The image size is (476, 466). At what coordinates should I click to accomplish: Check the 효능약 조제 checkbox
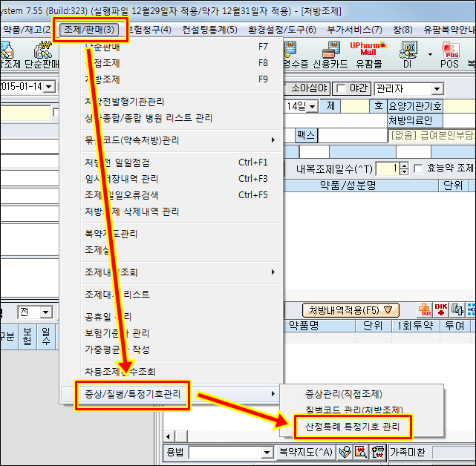pos(417,168)
